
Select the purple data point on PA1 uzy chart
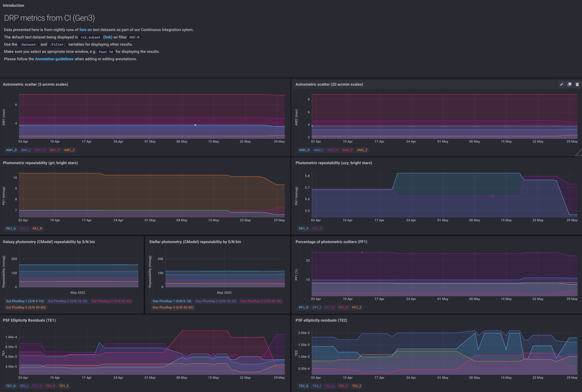pyautogui.click(x=492, y=196)
